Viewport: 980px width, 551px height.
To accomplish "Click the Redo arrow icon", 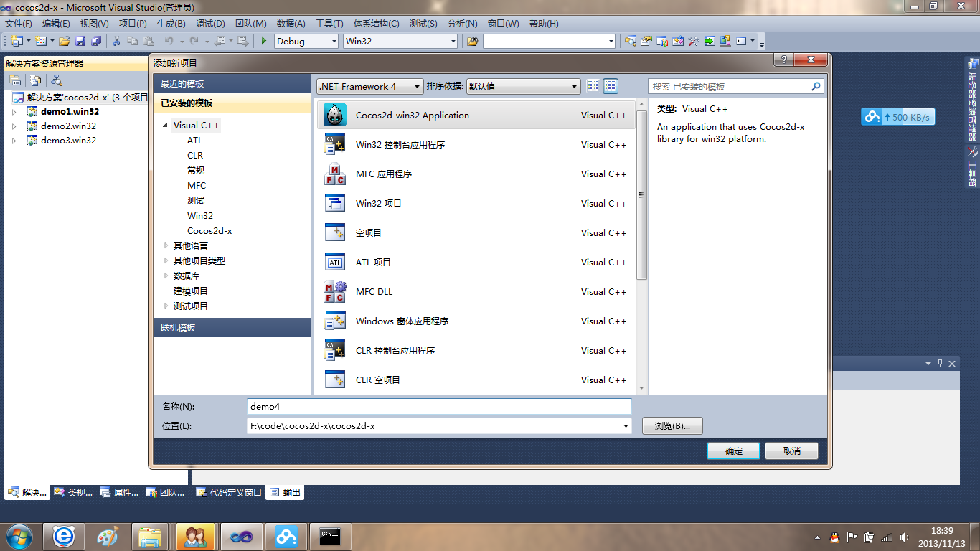I will 194,41.
